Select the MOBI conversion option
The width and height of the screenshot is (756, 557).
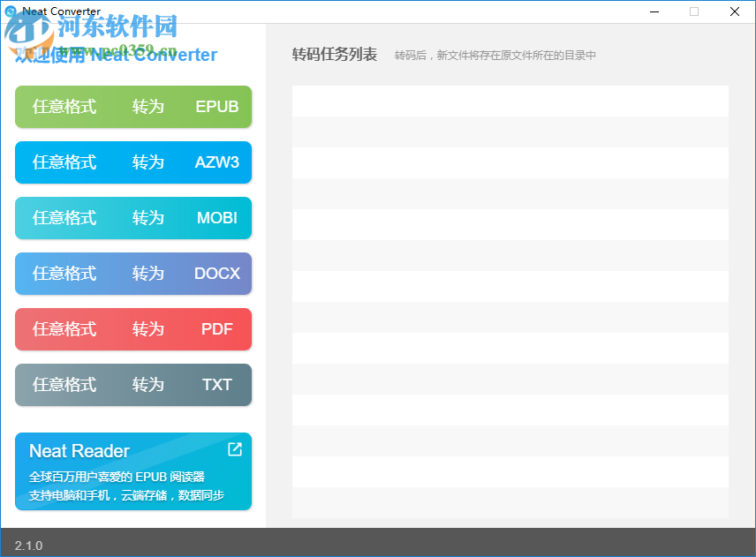pos(132,218)
